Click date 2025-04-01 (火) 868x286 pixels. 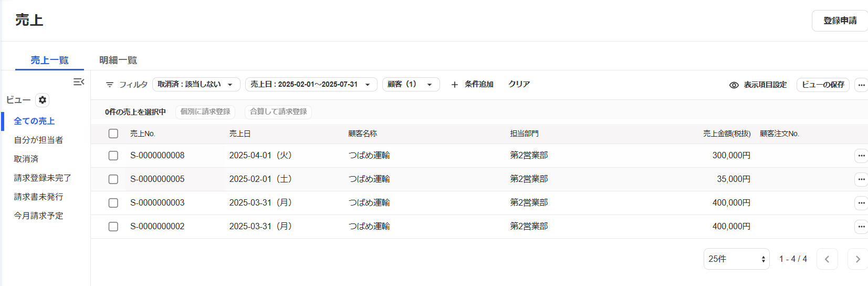[260, 156]
